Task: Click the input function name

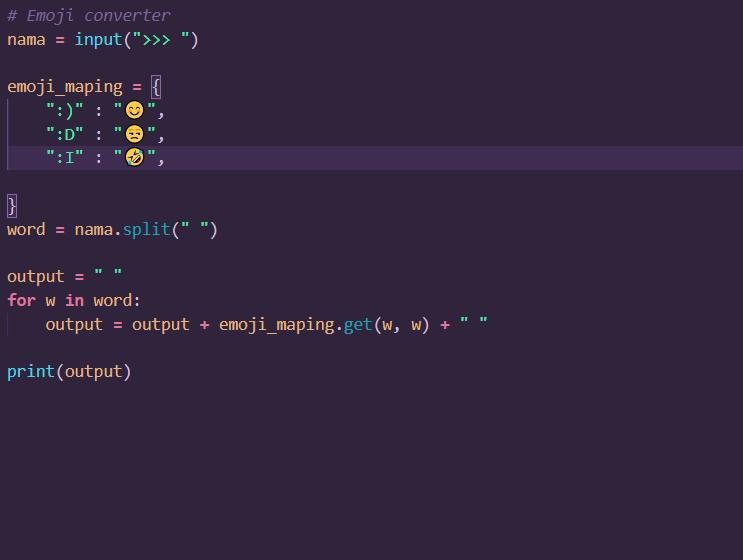Action: point(99,39)
